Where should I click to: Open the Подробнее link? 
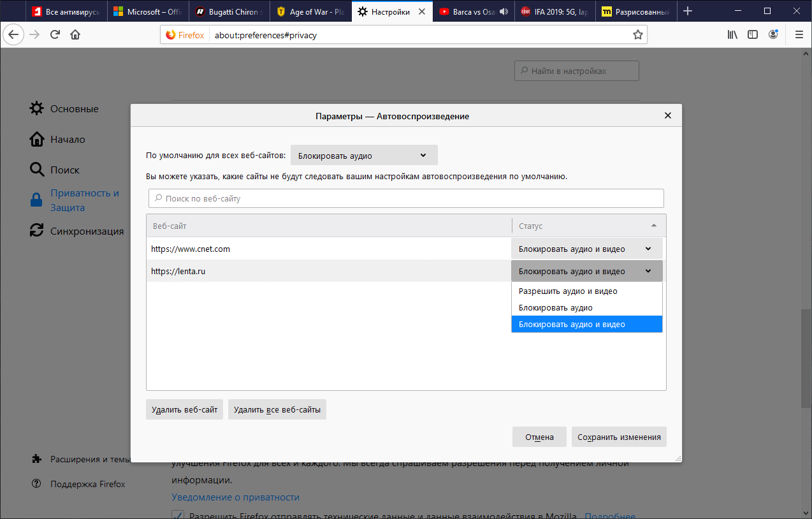[611, 516]
